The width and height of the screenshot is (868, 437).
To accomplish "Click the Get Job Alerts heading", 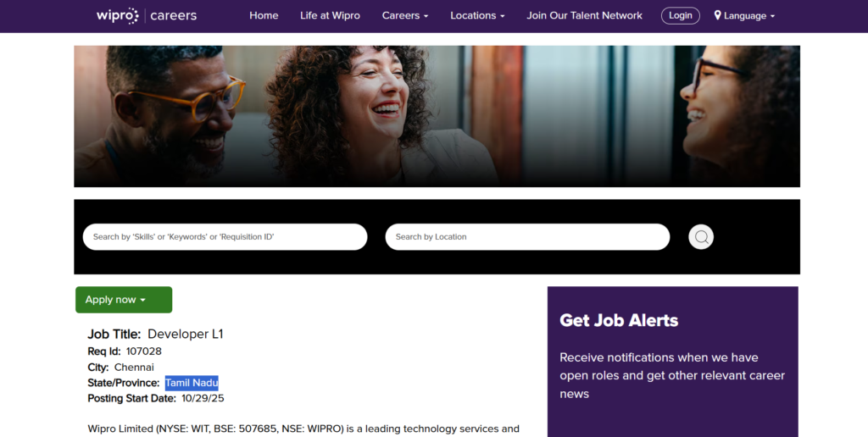I will point(619,320).
